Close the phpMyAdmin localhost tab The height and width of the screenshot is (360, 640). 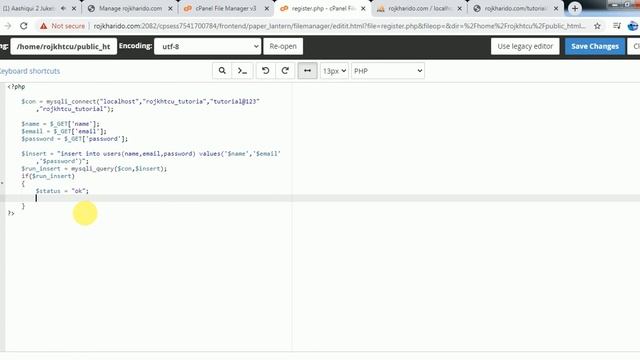pos(459,8)
